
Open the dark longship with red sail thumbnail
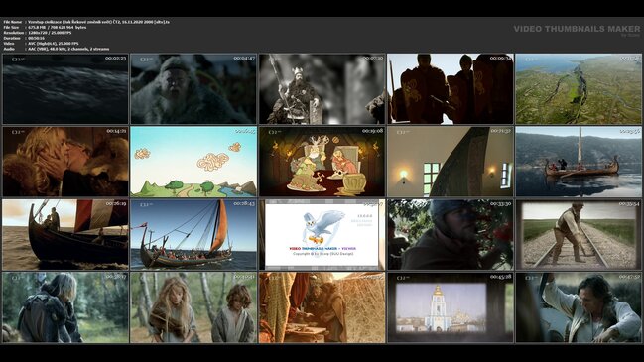click(x=65, y=235)
